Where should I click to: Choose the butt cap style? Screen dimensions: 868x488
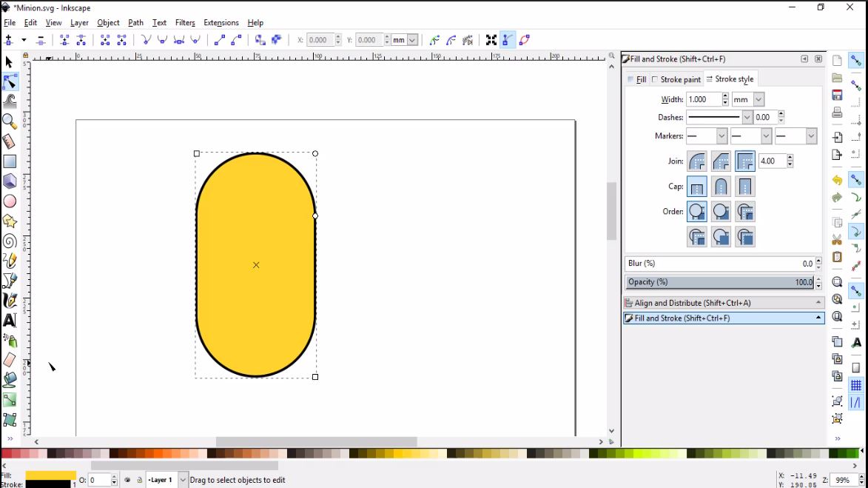coord(697,187)
